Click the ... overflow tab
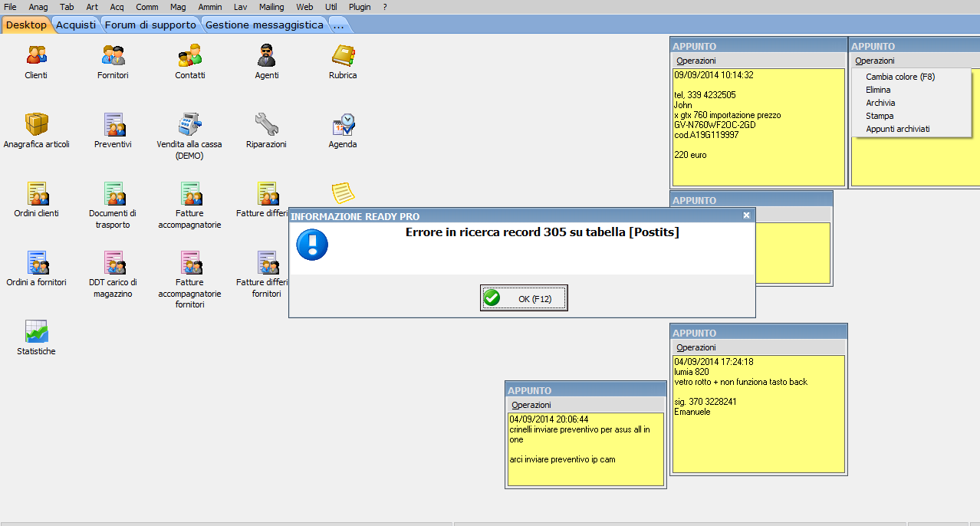Screen dimensions: 980x526 point(338,25)
